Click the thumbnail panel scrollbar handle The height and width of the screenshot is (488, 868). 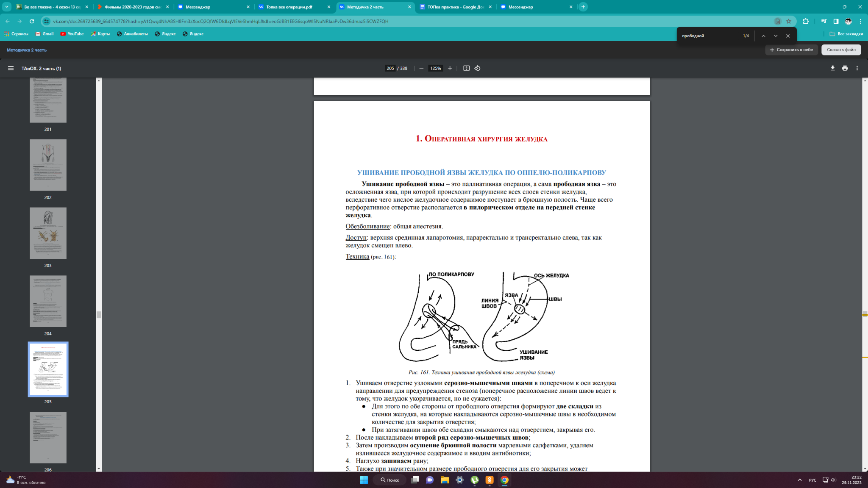pyautogui.click(x=99, y=315)
